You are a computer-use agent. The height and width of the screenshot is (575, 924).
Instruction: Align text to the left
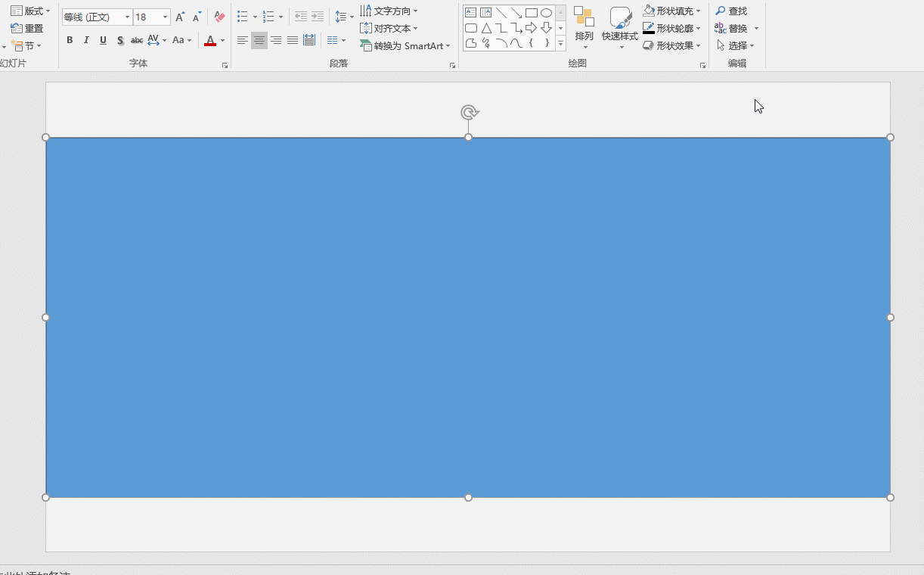pyautogui.click(x=242, y=40)
